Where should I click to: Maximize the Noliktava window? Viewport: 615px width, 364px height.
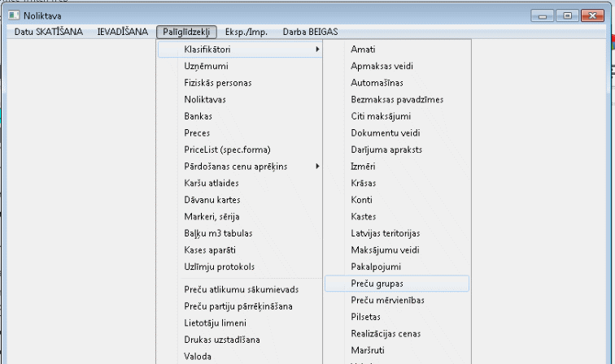point(568,15)
